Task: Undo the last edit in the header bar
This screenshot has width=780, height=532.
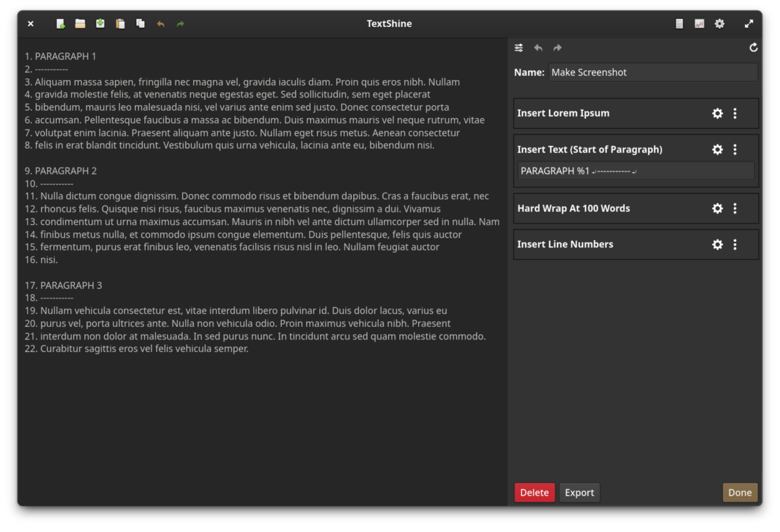Action: pos(161,24)
